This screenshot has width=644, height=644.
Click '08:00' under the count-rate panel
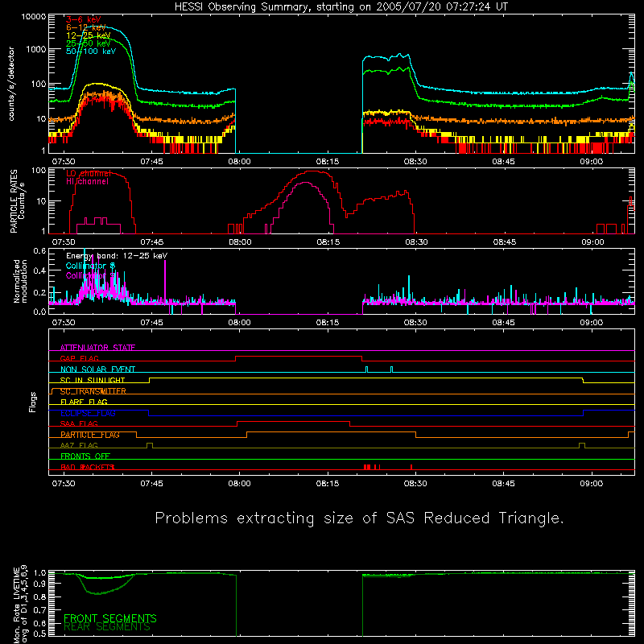pos(239,162)
